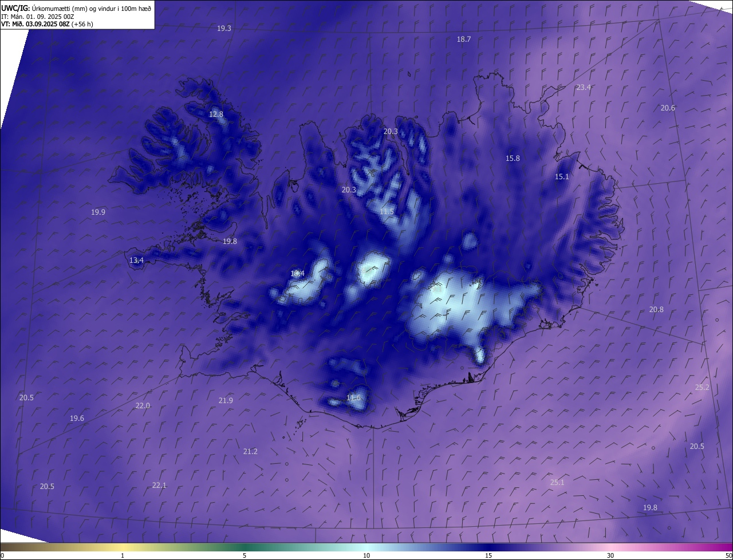The width and height of the screenshot is (733, 560).
Task: Select the 11.5 value label
Action: tap(387, 212)
